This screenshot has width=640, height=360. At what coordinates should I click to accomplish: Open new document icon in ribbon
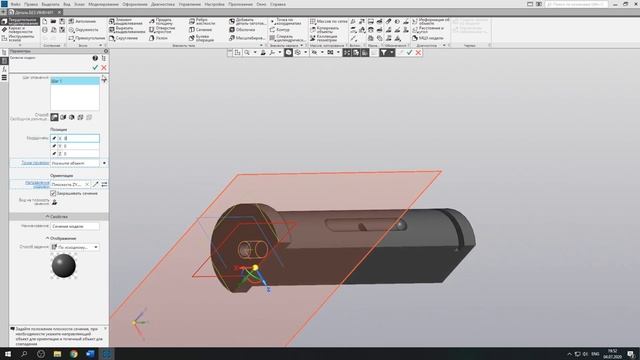45,21
